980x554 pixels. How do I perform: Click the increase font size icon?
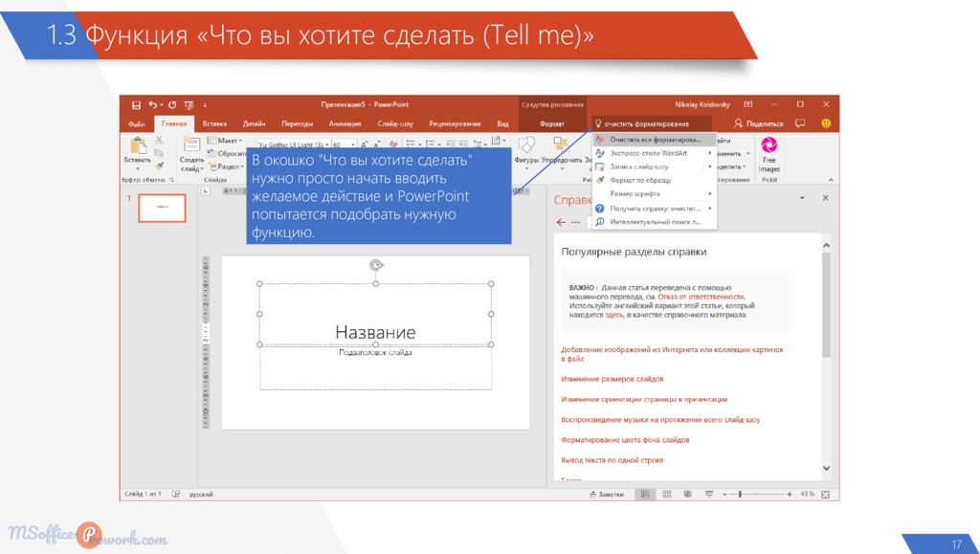[x=365, y=144]
